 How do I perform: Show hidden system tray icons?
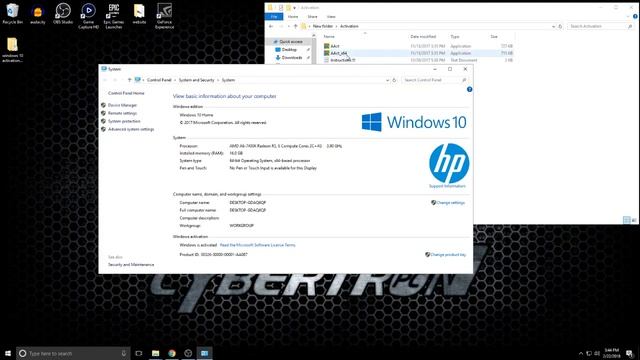point(581,353)
